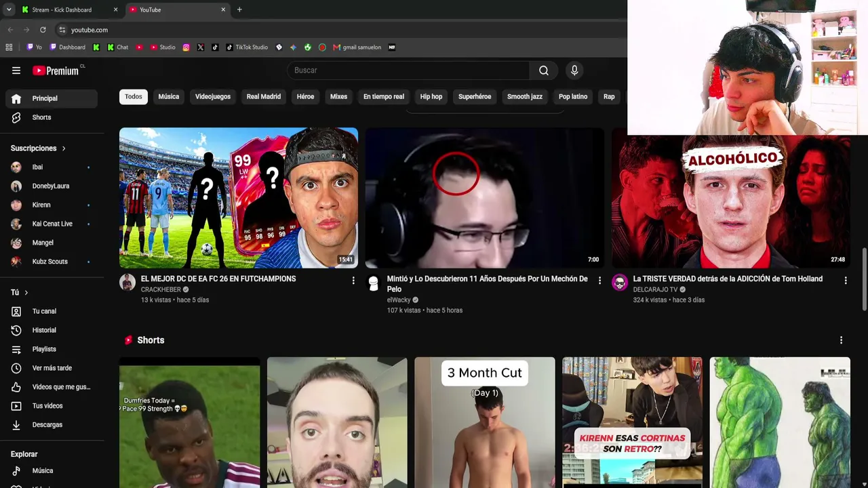The width and height of the screenshot is (868, 488).
Task: Open the tab search dropdown arrow
Action: coord(9,9)
